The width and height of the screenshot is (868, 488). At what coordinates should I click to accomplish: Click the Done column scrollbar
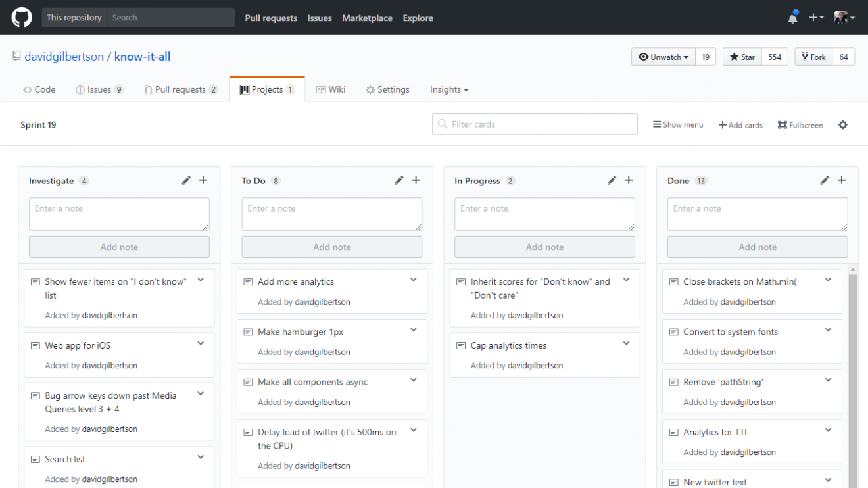(x=854, y=377)
